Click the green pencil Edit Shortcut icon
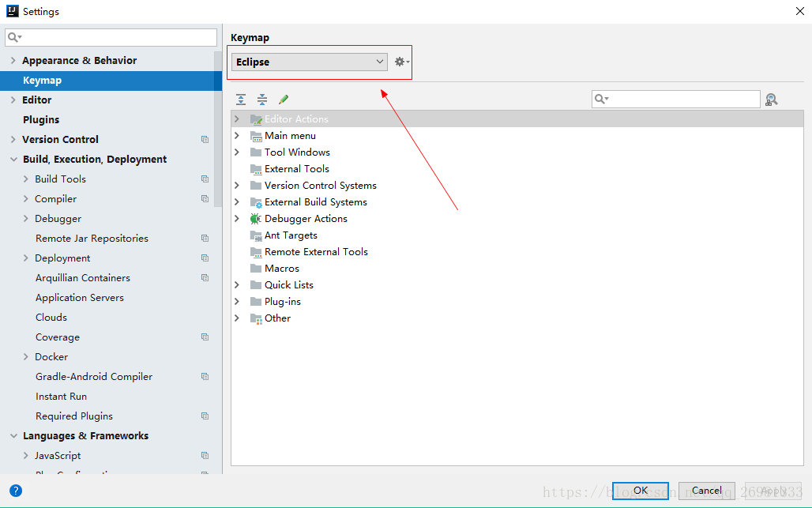 (284, 100)
